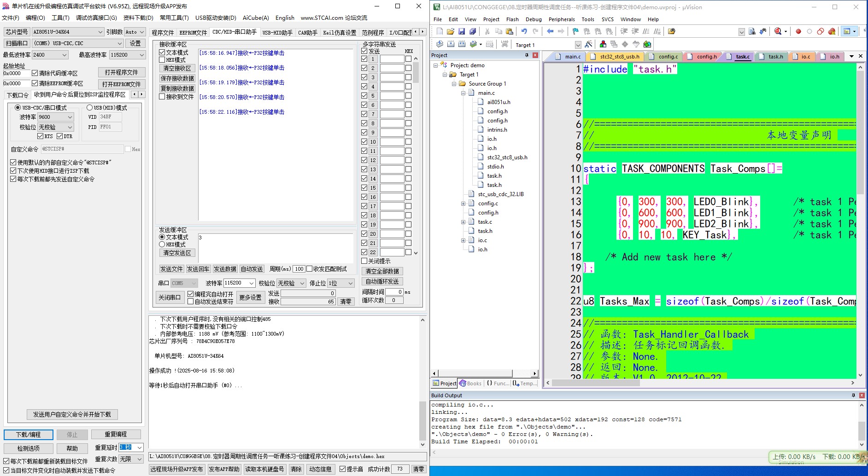Click the Rebuild all target files icon
The height and width of the screenshot is (476, 868).
tap(462, 44)
